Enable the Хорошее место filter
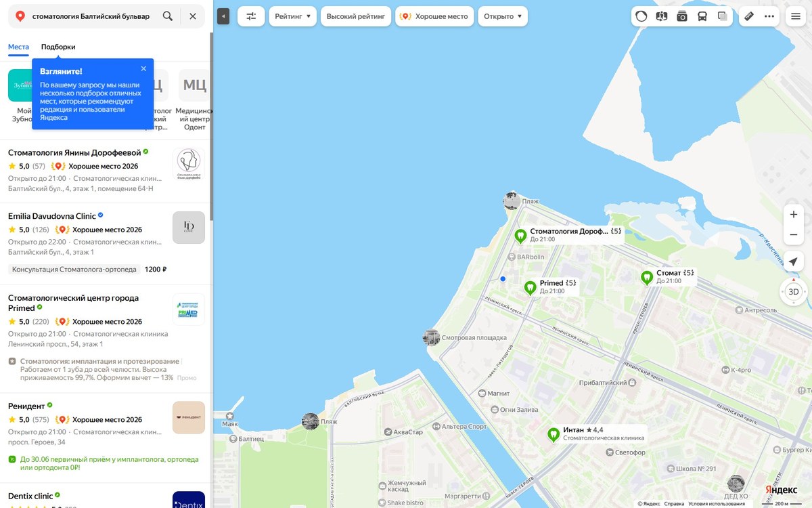Image resolution: width=812 pixels, height=508 pixels. 434,16
